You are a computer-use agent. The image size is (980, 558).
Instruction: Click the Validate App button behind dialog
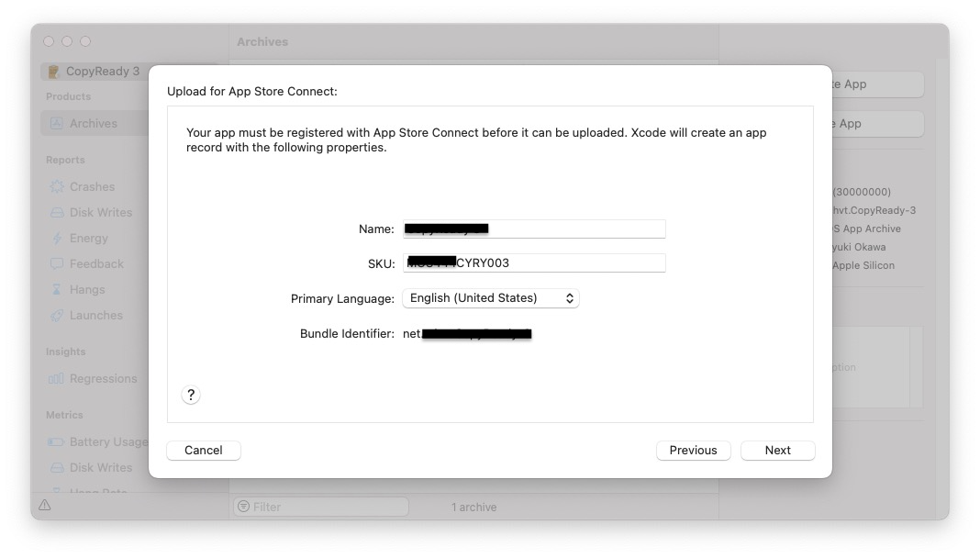pos(877,124)
